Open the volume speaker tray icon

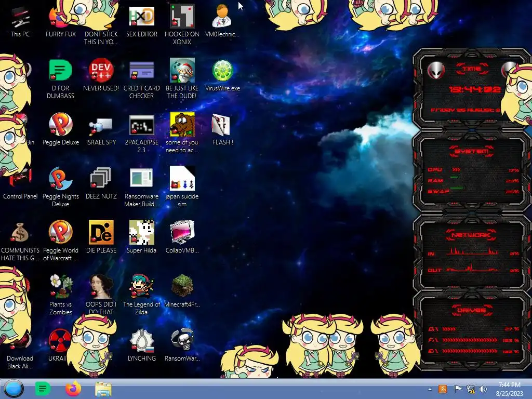coord(483,389)
